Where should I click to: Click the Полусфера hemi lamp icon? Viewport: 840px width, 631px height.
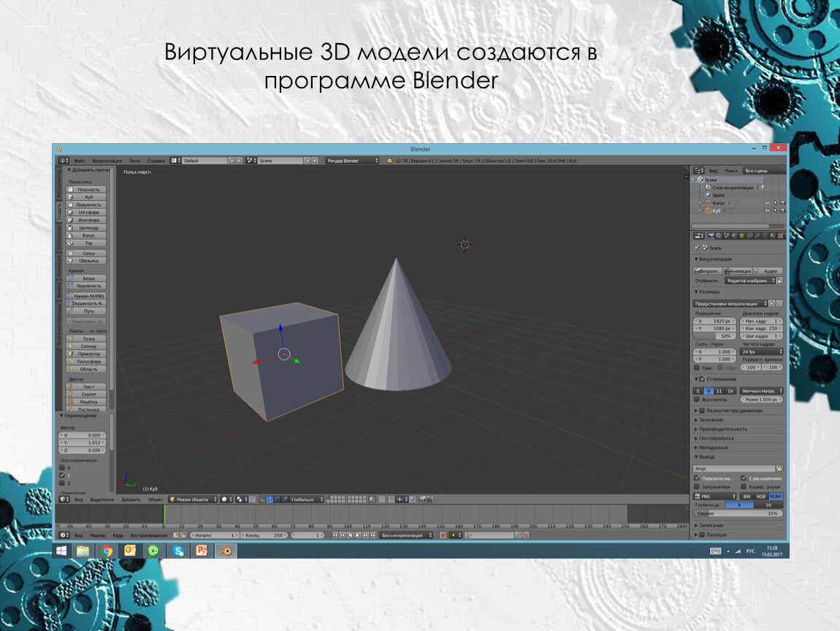tap(70, 362)
